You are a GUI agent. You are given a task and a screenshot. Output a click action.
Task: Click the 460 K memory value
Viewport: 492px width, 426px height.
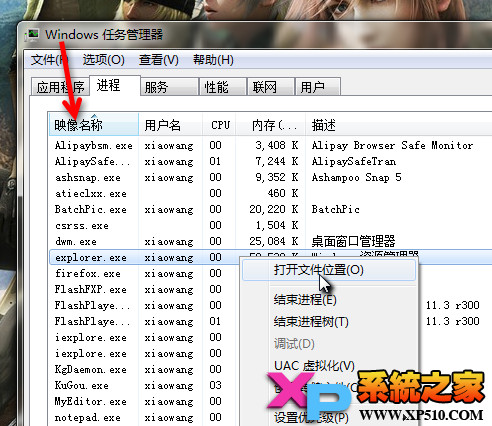[x=283, y=193]
